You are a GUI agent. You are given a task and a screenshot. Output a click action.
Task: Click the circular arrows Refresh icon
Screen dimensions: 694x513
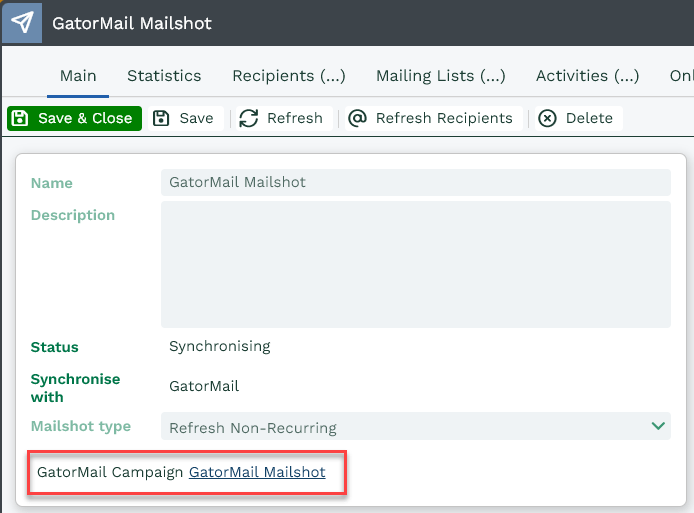click(x=249, y=118)
